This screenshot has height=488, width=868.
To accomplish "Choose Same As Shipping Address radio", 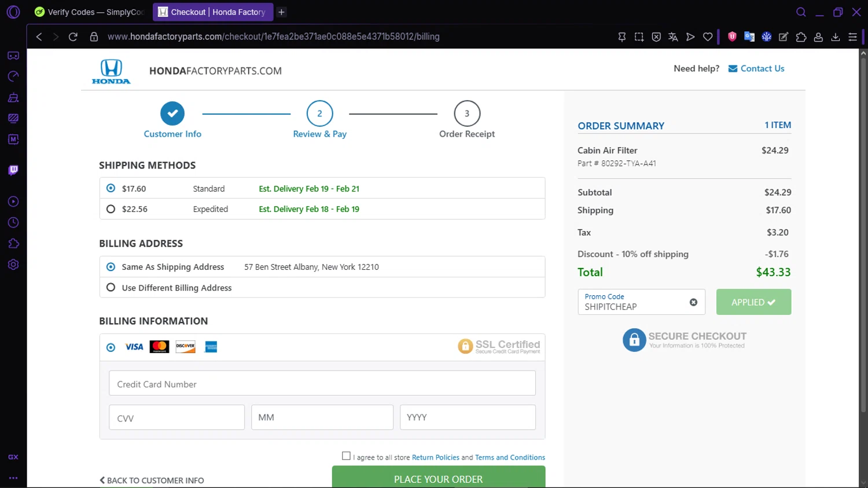I will [x=111, y=267].
